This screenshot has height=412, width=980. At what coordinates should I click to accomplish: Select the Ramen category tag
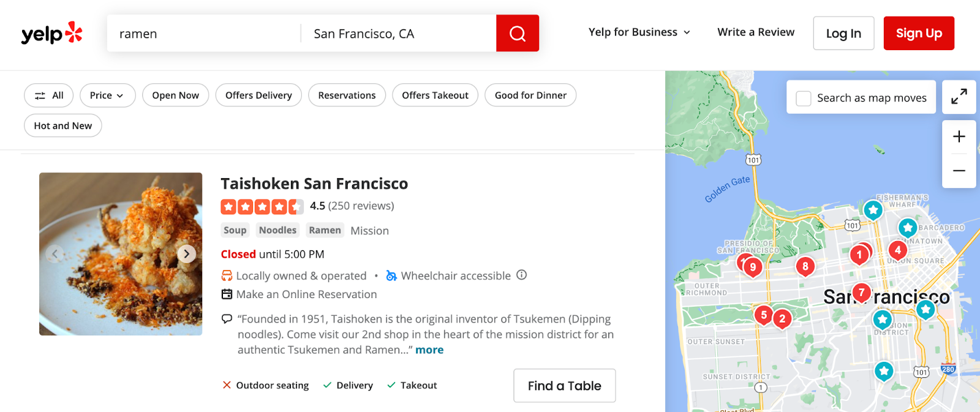click(325, 230)
